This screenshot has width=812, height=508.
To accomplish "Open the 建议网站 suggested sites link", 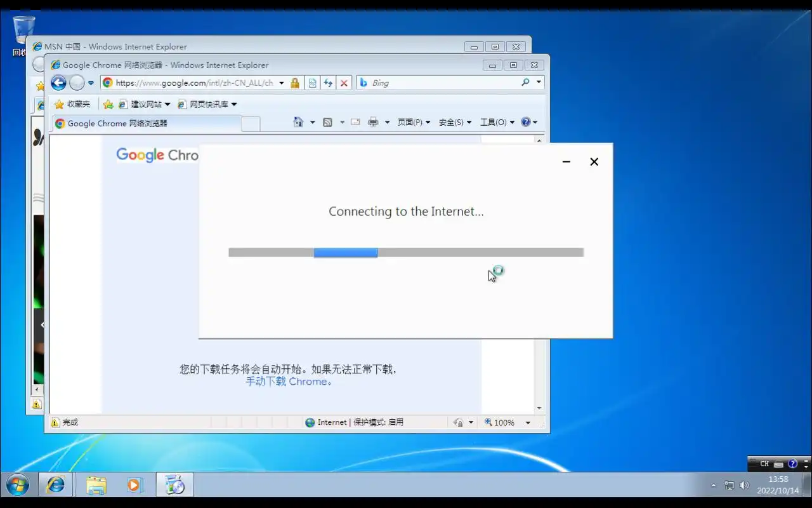I will (x=145, y=104).
